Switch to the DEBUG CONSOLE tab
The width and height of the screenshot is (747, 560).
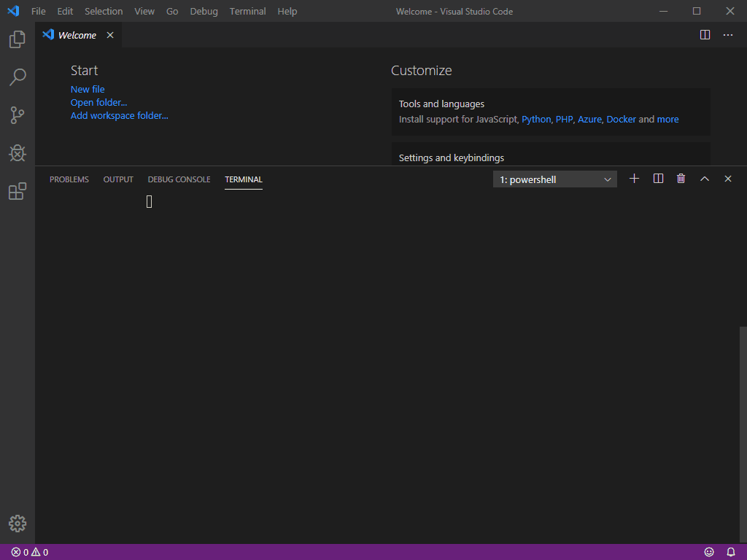coord(179,179)
